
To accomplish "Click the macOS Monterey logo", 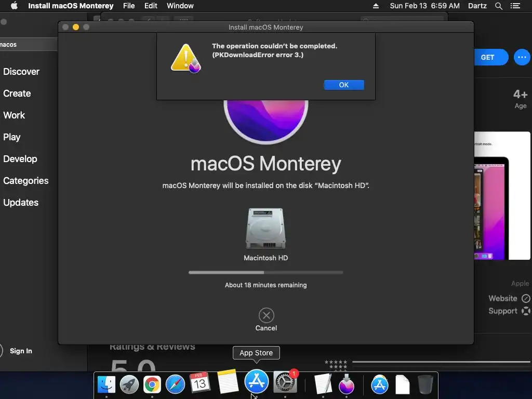I will pyautogui.click(x=266, y=122).
